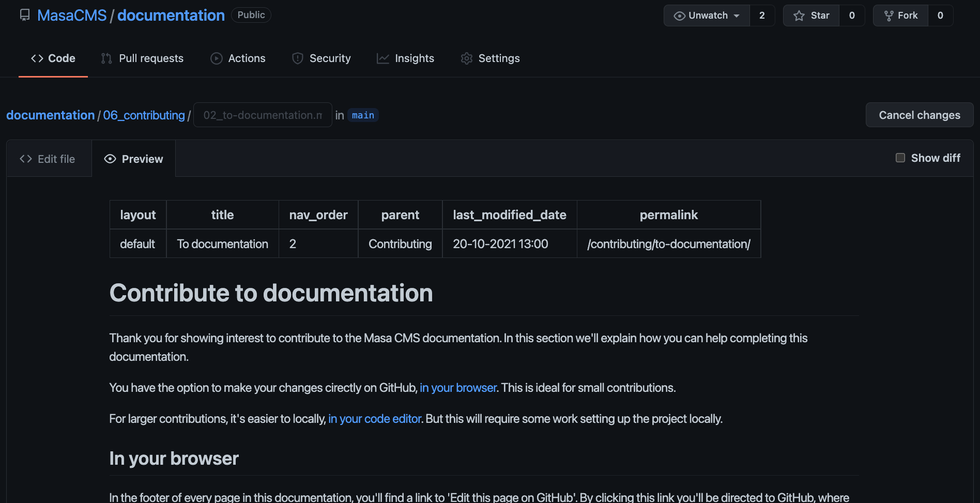Click the 'parent' column header
The image size is (980, 503).
[400, 215]
